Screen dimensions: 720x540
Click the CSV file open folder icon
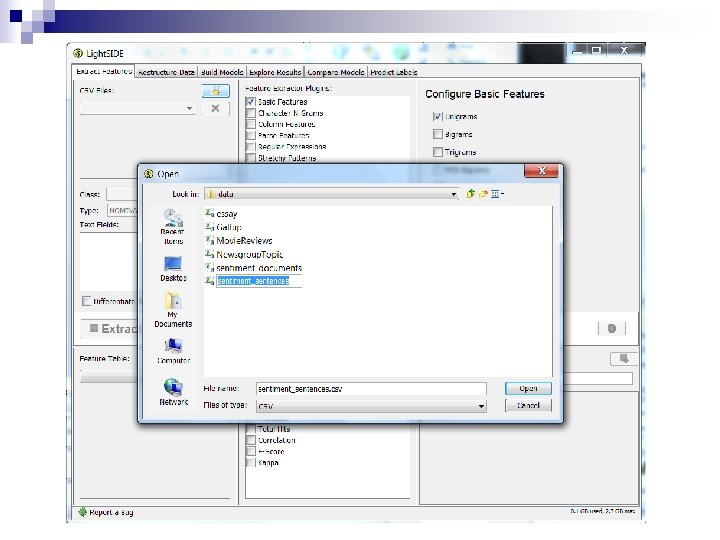[216, 91]
